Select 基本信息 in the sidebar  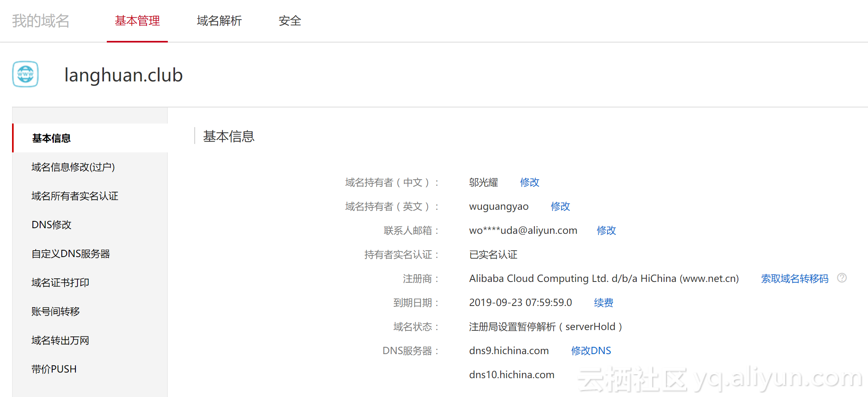click(x=90, y=138)
